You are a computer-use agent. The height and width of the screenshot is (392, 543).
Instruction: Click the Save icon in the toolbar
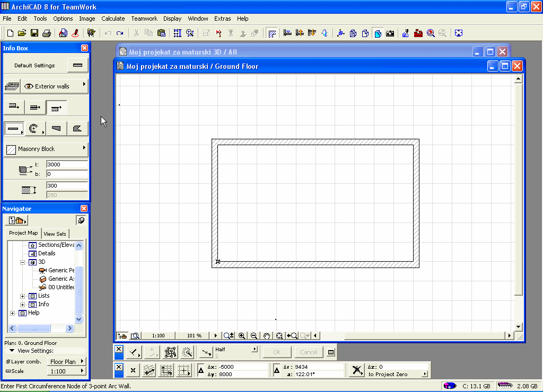click(x=34, y=33)
